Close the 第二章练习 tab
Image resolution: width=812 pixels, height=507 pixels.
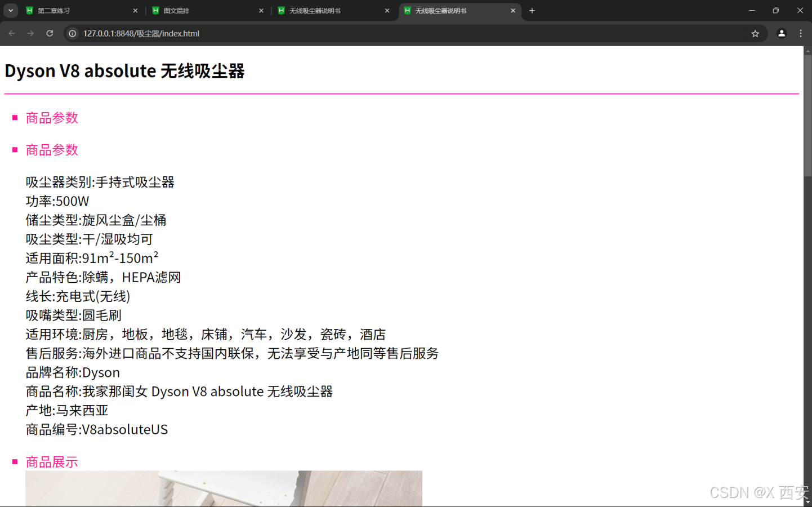pos(135,11)
